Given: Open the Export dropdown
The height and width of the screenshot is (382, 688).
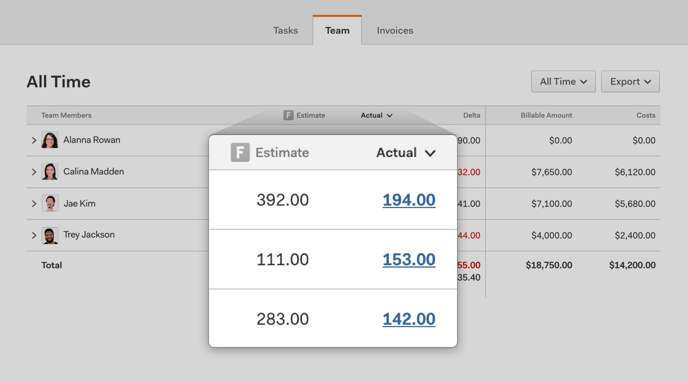Looking at the screenshot, I should [x=630, y=82].
